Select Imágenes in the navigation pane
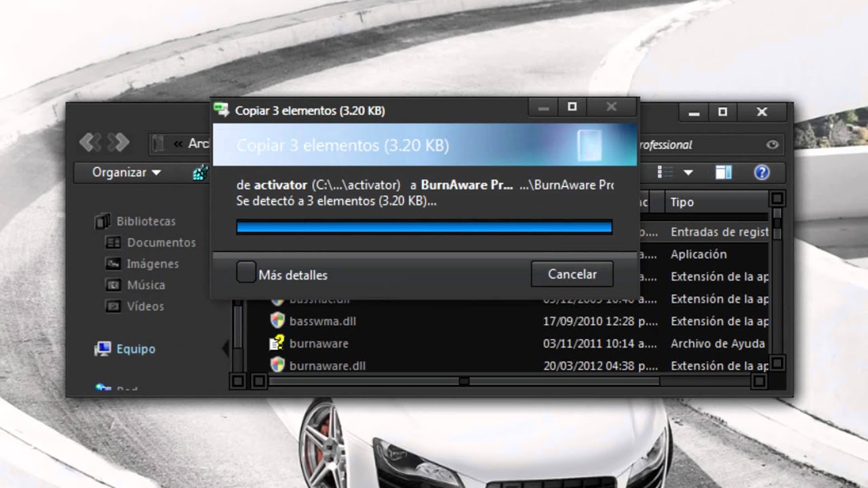 [153, 264]
